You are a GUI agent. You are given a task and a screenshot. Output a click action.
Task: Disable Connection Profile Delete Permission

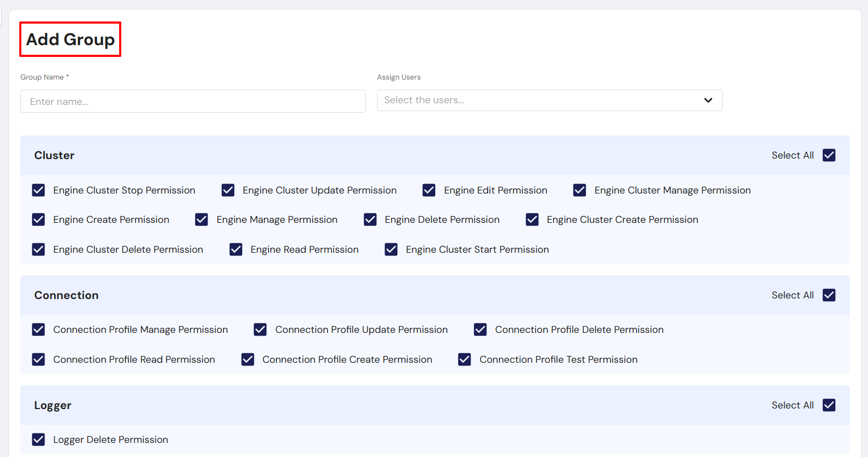pos(480,329)
